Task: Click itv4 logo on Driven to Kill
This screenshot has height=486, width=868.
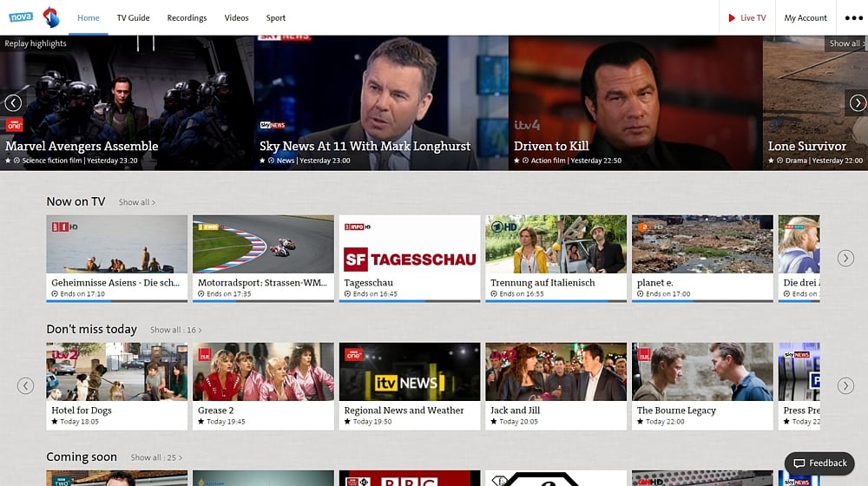Action: tap(527, 125)
